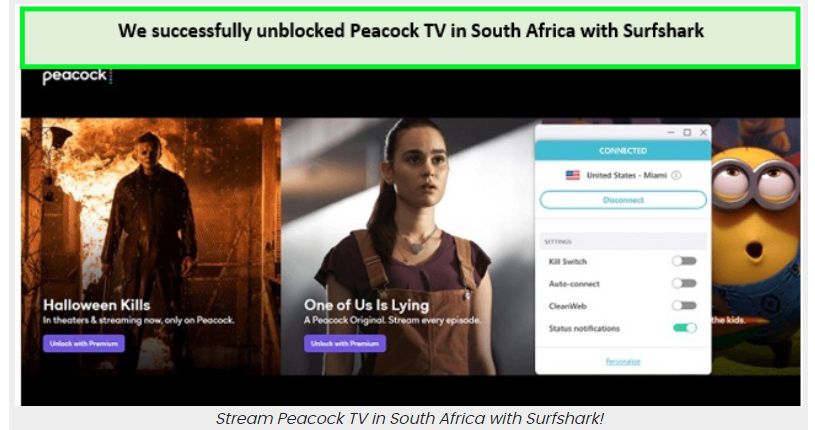
Task: Enable the CleanWeb toggle
Action: tap(684, 306)
